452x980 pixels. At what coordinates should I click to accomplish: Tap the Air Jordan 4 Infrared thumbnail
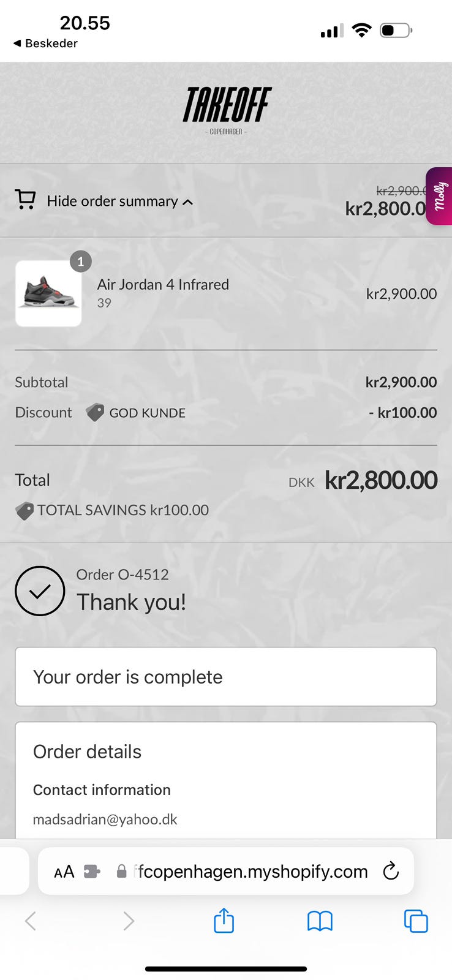coord(48,293)
